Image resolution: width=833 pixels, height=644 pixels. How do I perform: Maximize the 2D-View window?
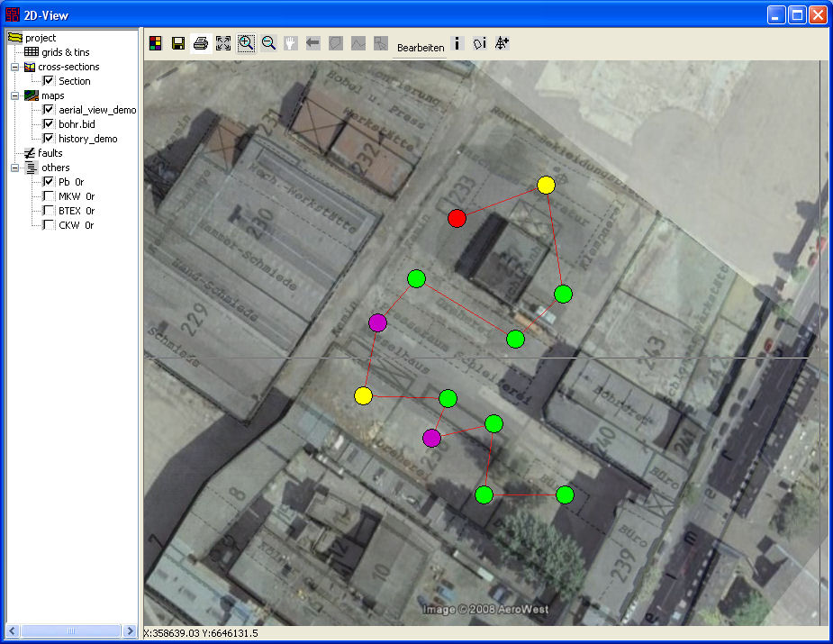click(x=797, y=15)
